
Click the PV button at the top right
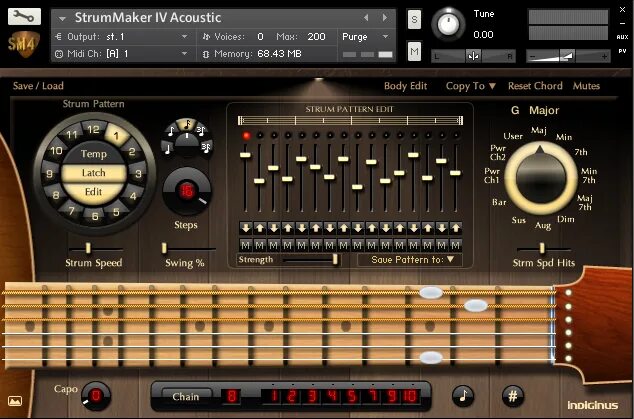pyautogui.click(x=622, y=51)
